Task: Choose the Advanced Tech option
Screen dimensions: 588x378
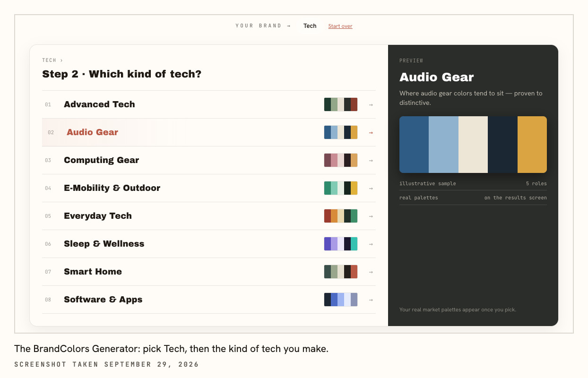Action: (209, 104)
